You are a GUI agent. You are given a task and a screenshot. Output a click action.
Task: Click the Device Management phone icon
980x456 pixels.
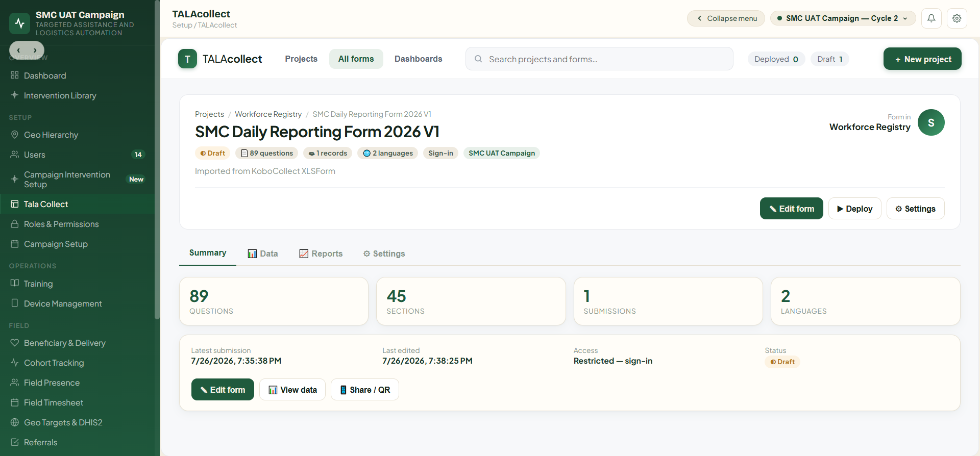click(14, 303)
